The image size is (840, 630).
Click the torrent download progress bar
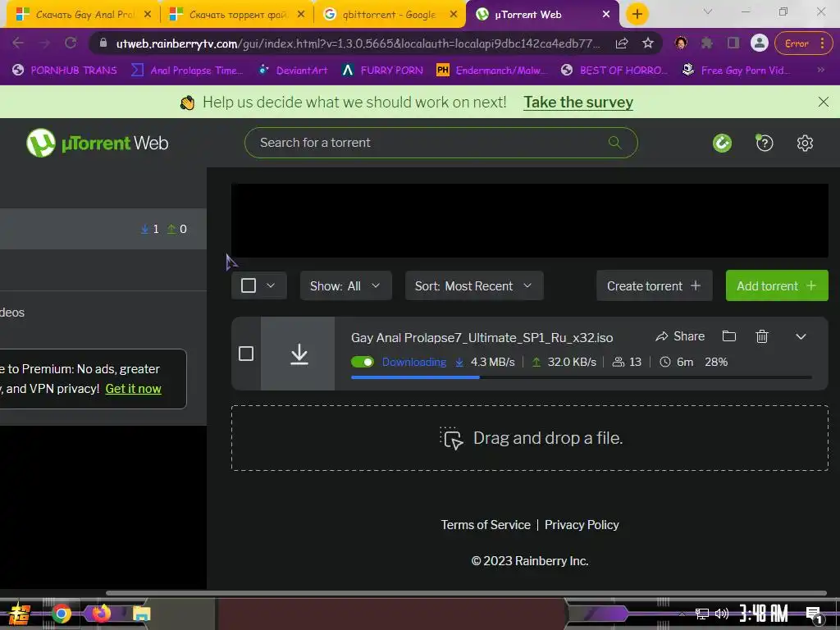(x=582, y=377)
